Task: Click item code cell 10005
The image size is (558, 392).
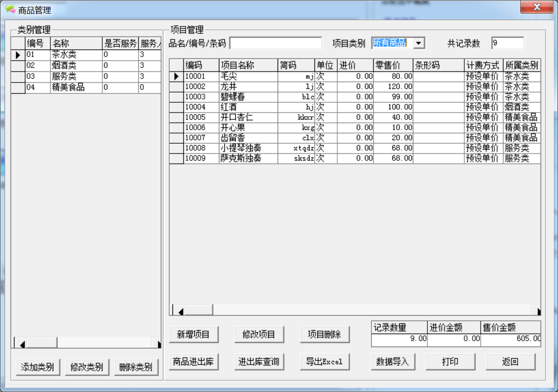Action: pyautogui.click(x=201, y=117)
